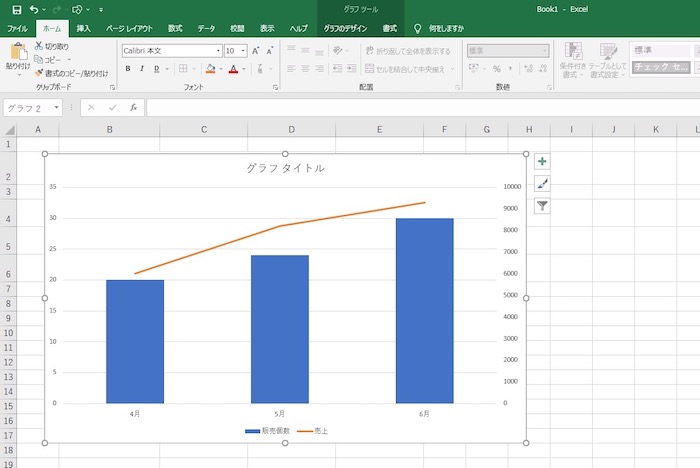Viewport: 700px width, 468px height.
Task: Switch to the 挿入 ribbon tab
Action: (84, 29)
